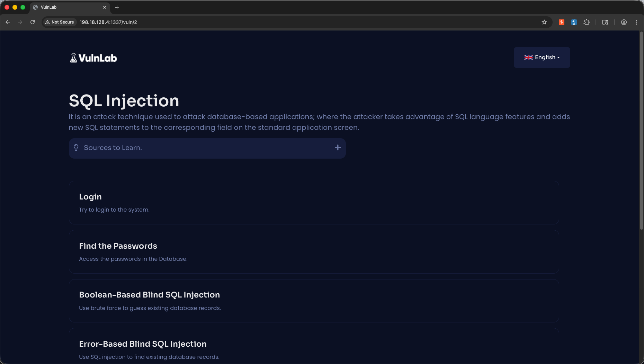Image resolution: width=644 pixels, height=364 pixels.
Task: Click the address bar URL field
Action: [x=308, y=22]
